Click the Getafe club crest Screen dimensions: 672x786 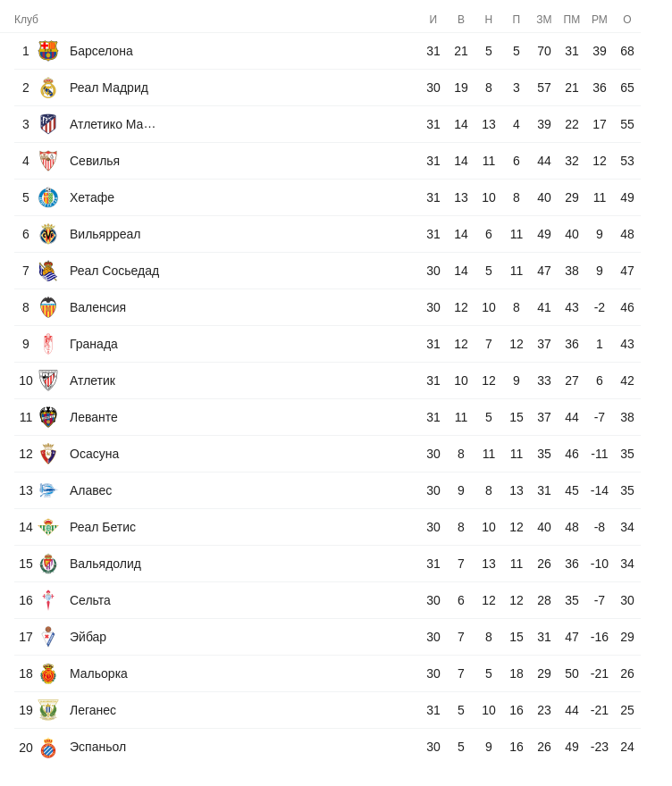pos(48,197)
